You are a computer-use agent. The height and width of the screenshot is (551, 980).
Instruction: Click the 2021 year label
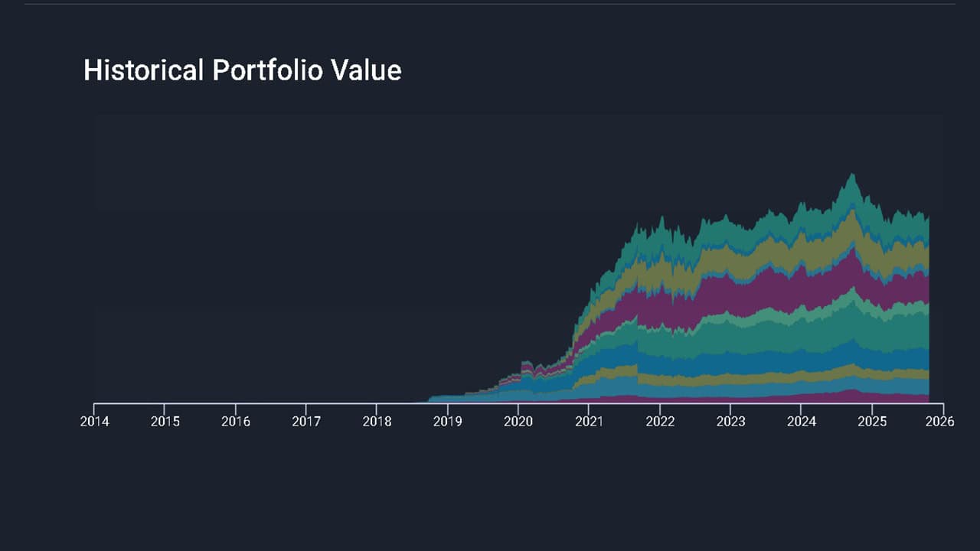[589, 422]
